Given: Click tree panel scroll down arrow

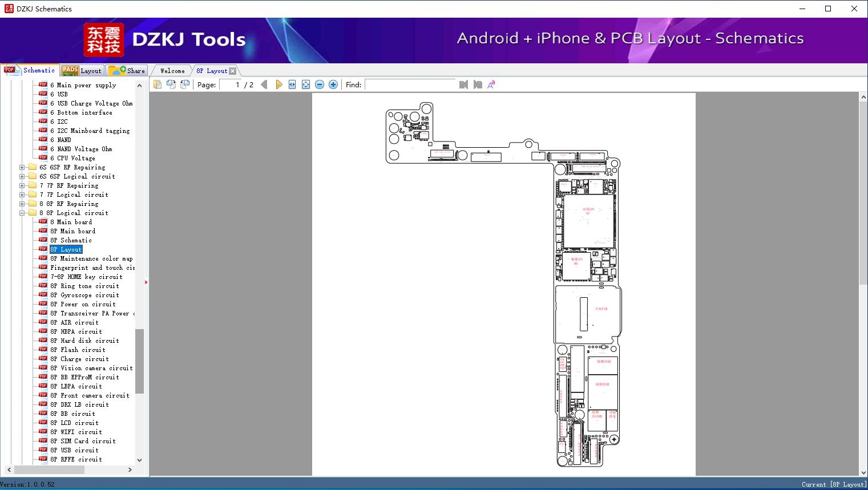Looking at the screenshot, I should click(x=139, y=460).
